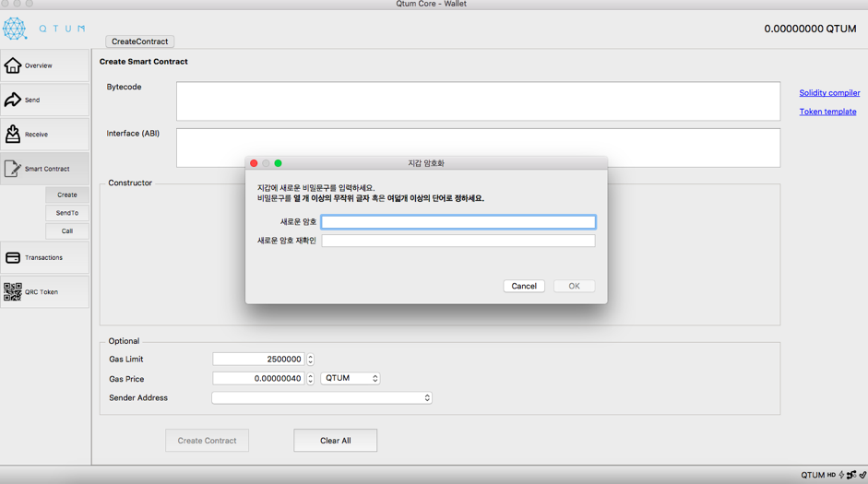Cancel the wallet encryption dialog
This screenshot has width=868, height=484.
(x=524, y=286)
